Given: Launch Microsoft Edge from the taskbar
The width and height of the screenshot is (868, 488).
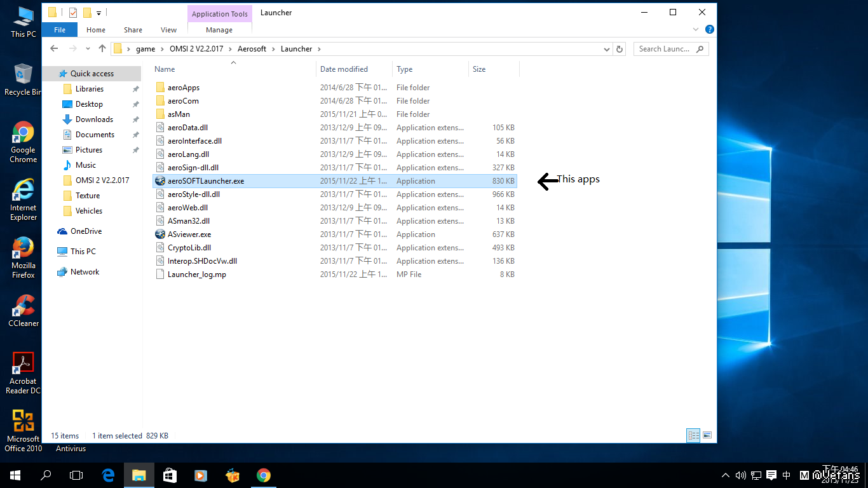Looking at the screenshot, I should 108,475.
